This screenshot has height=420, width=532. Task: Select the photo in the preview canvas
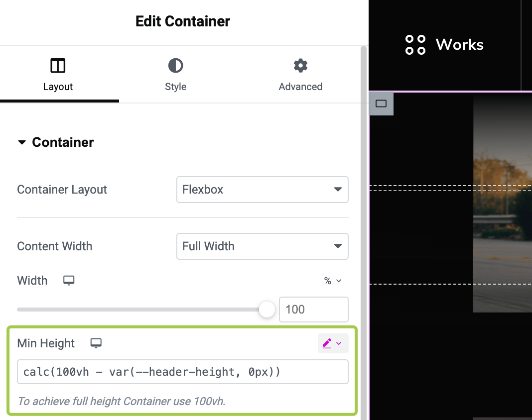point(502,204)
